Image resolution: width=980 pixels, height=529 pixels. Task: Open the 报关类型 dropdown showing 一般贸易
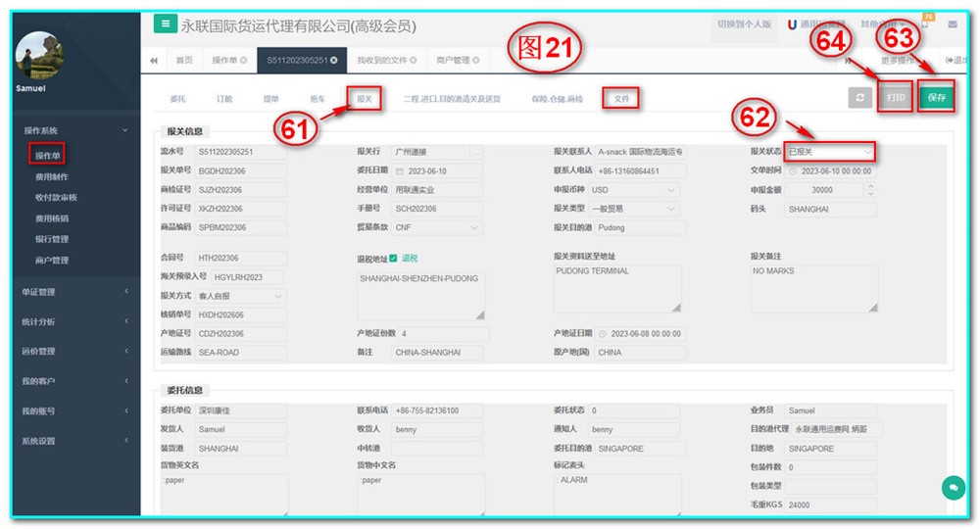[634, 209]
